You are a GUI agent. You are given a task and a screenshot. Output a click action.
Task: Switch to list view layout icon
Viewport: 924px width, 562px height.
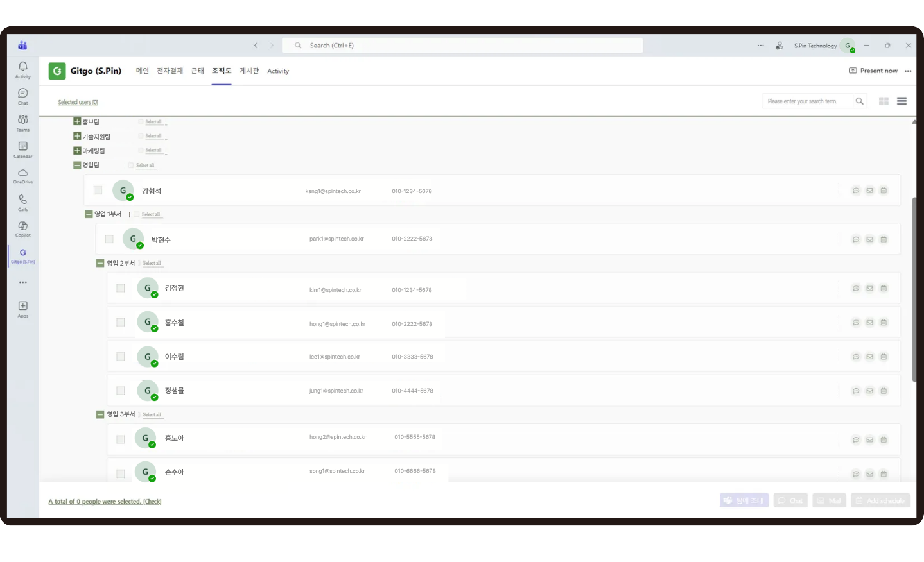pyautogui.click(x=902, y=101)
